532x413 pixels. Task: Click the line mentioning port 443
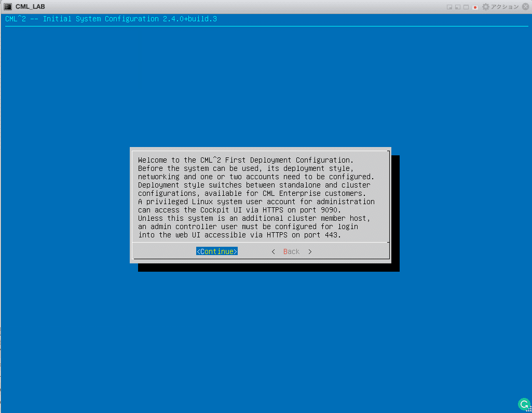coord(239,235)
